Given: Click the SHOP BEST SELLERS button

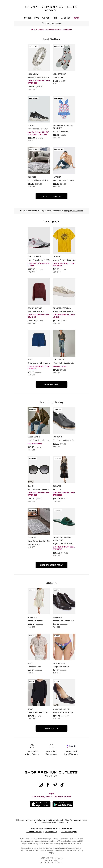Looking at the screenshot, I should (x=51, y=196).
